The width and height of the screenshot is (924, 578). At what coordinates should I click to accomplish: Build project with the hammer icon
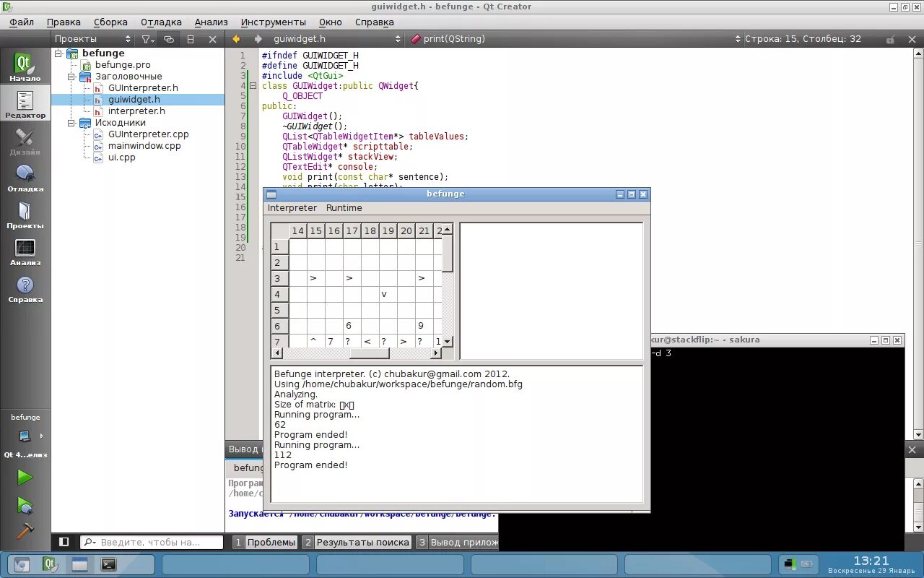pos(25,531)
